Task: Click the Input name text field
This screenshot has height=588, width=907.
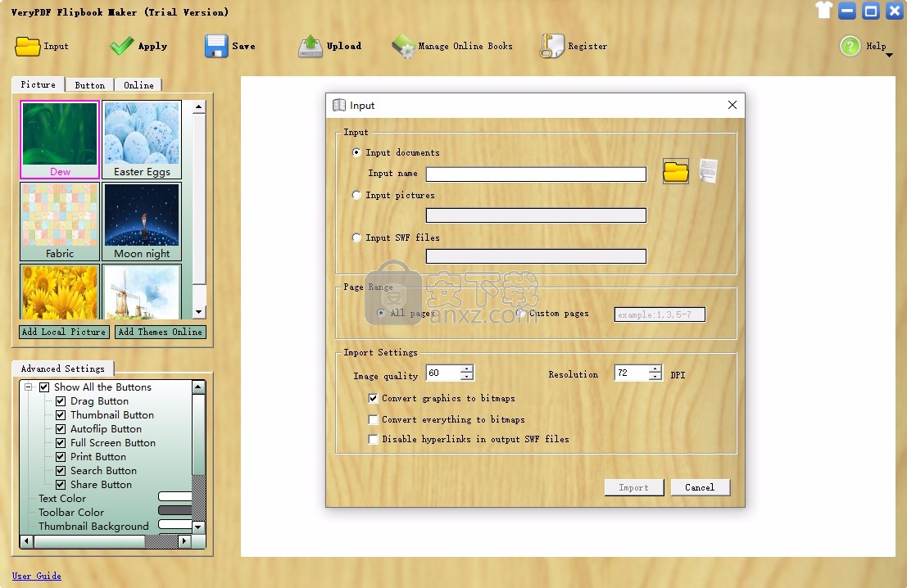Action: click(x=536, y=174)
